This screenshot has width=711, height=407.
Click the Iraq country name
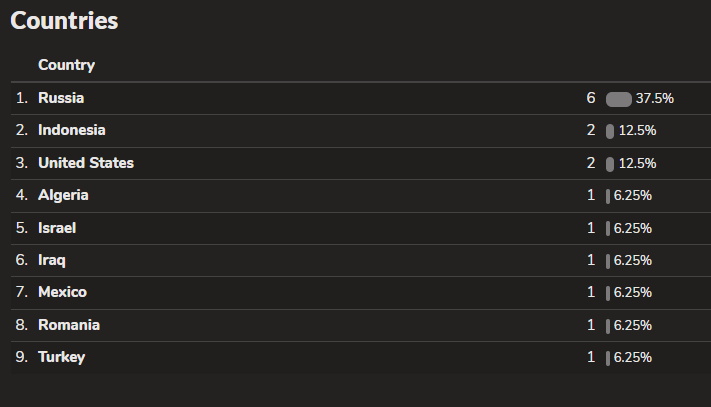(52, 260)
